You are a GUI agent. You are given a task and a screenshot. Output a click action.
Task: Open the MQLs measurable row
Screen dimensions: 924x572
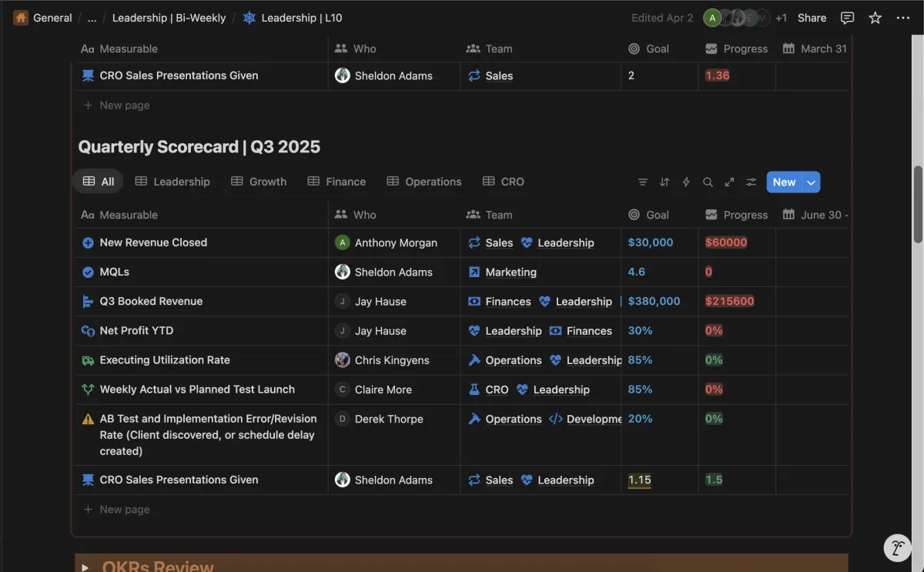tap(115, 272)
